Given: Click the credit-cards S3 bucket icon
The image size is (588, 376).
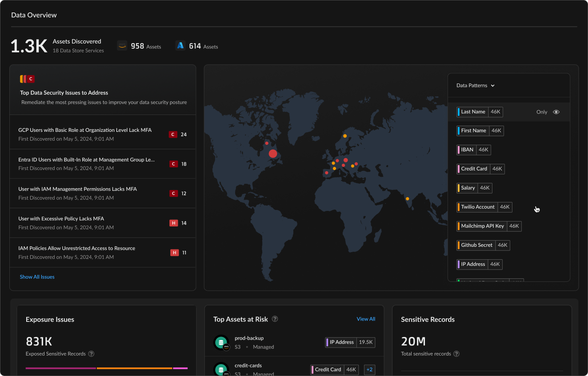Looking at the screenshot, I should pos(221,369).
